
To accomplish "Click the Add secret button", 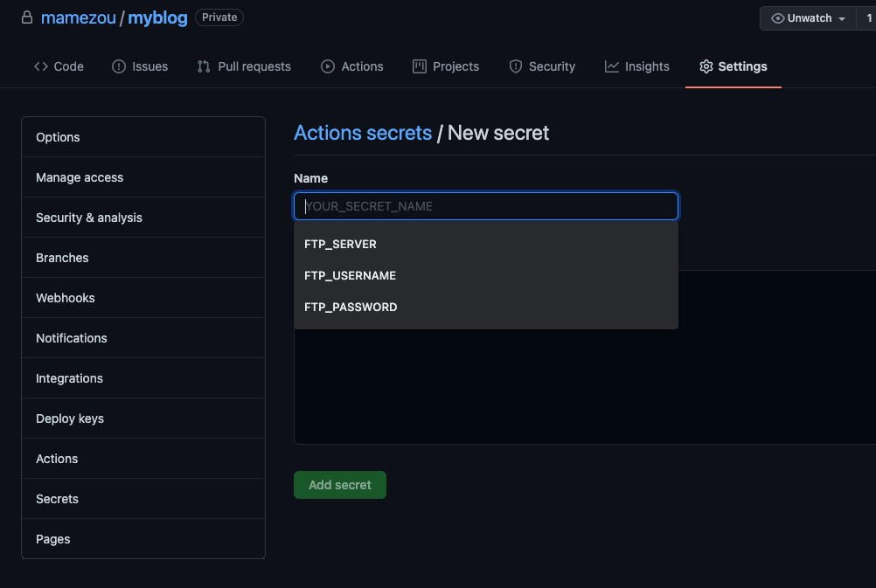I will [x=340, y=485].
